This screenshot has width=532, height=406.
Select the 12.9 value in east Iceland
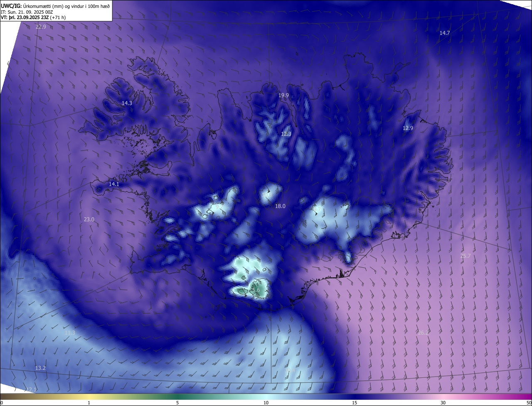click(x=408, y=128)
